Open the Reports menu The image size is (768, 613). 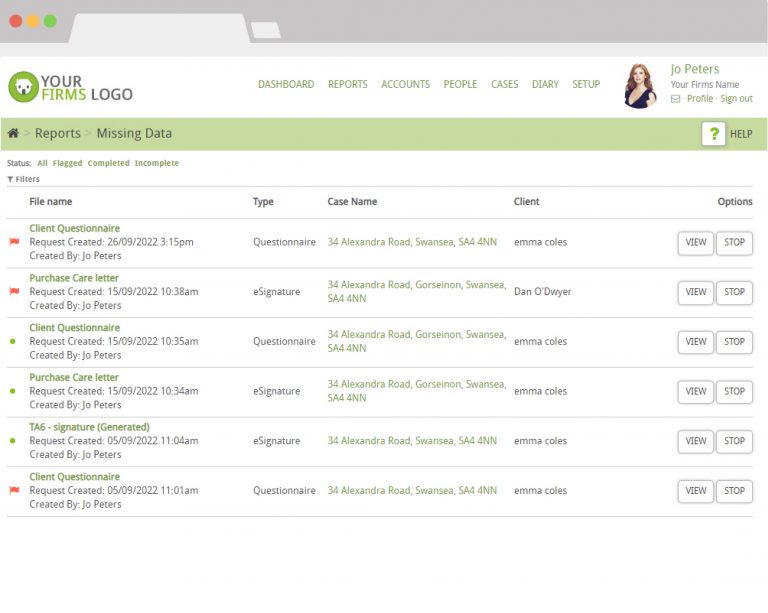click(x=347, y=85)
